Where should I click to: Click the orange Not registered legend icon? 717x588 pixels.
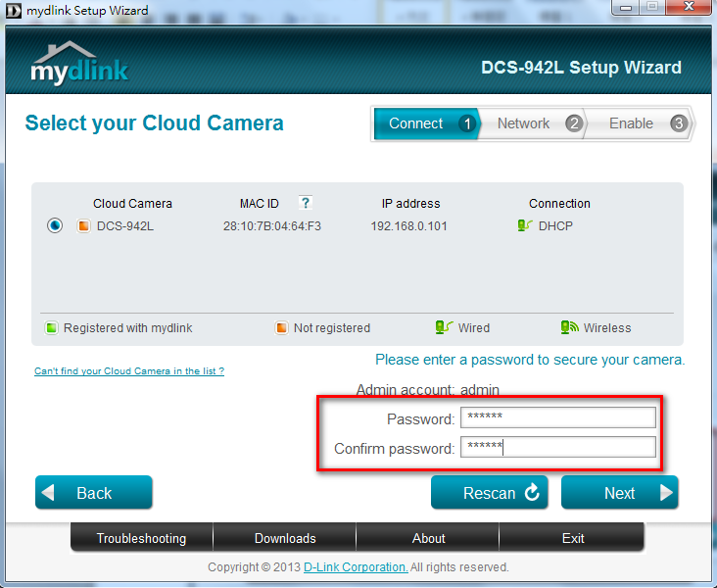pyautogui.click(x=281, y=328)
